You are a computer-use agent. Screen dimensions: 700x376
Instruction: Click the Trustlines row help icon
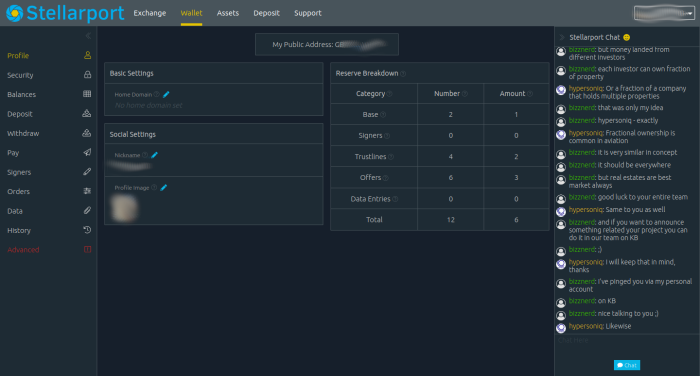coord(391,157)
